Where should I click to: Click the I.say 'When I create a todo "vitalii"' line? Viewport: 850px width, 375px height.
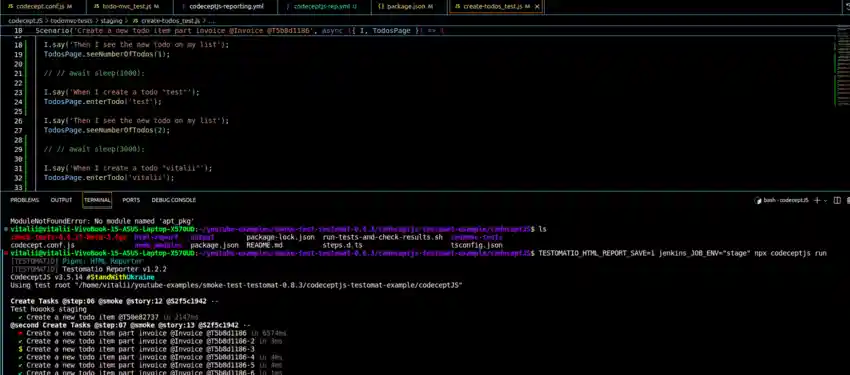tap(128, 168)
